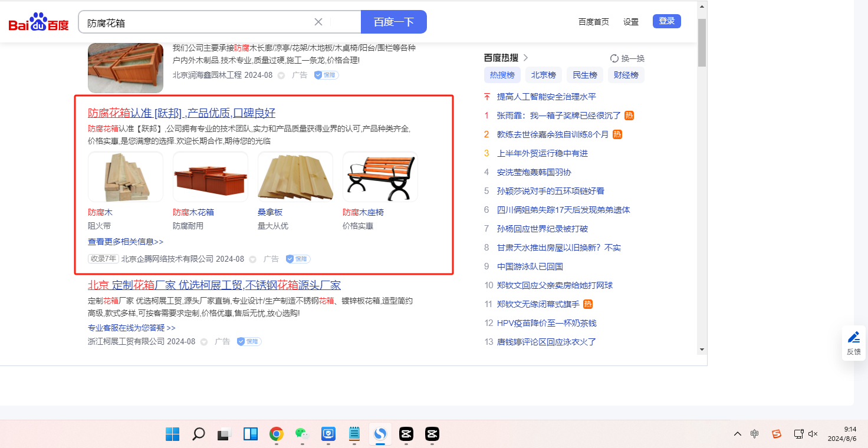Screen dimensions: 868x448
Task: Open the arrow dropdown after 浙江柯展工贸有限公司 2024-08
Action: tap(204, 342)
